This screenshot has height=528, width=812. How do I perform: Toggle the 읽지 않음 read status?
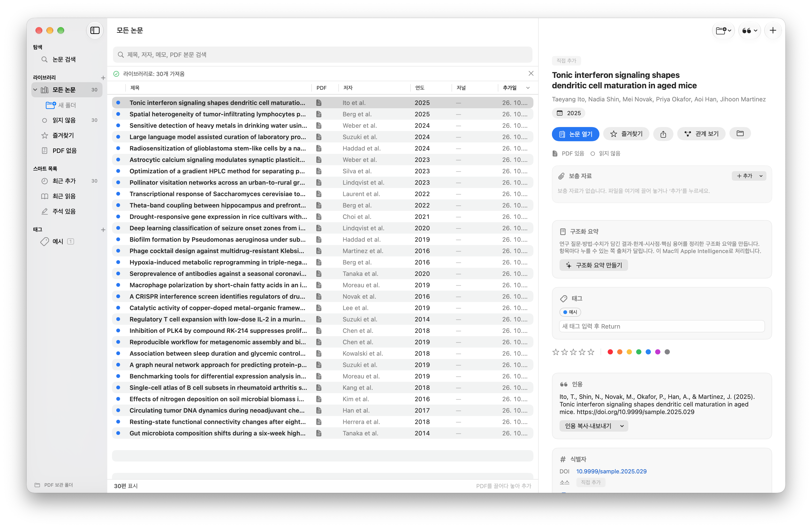point(605,154)
